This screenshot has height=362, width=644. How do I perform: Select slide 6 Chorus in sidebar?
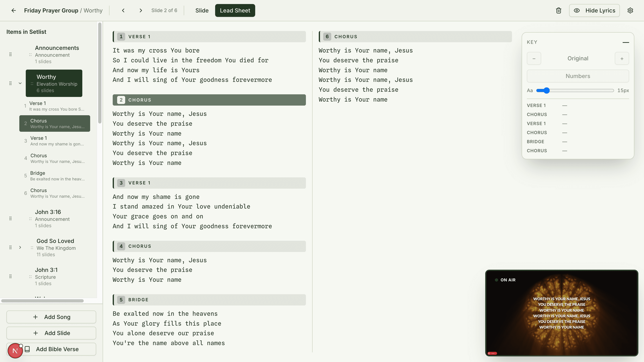pyautogui.click(x=55, y=193)
